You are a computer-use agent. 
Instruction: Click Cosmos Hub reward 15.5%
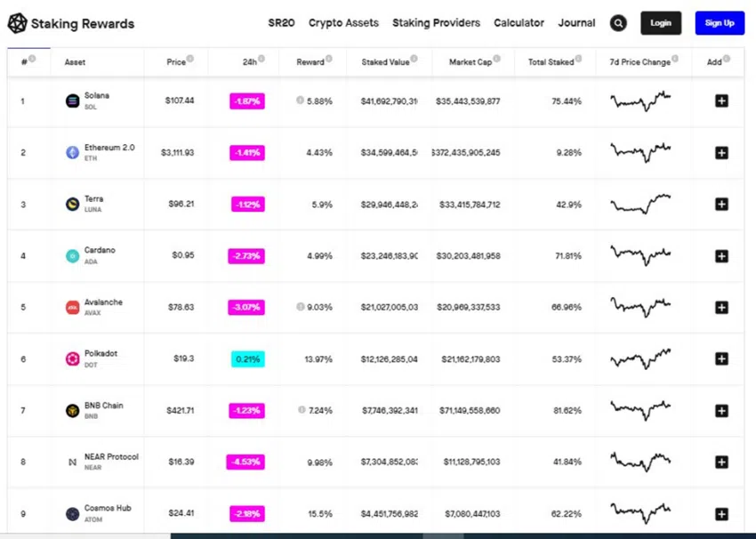(320, 514)
